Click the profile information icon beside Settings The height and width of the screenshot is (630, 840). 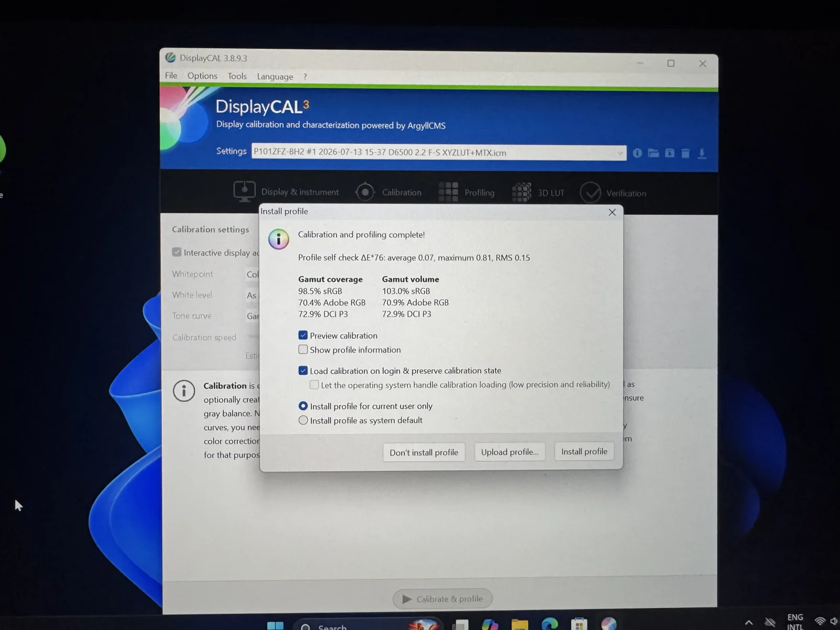tap(637, 153)
